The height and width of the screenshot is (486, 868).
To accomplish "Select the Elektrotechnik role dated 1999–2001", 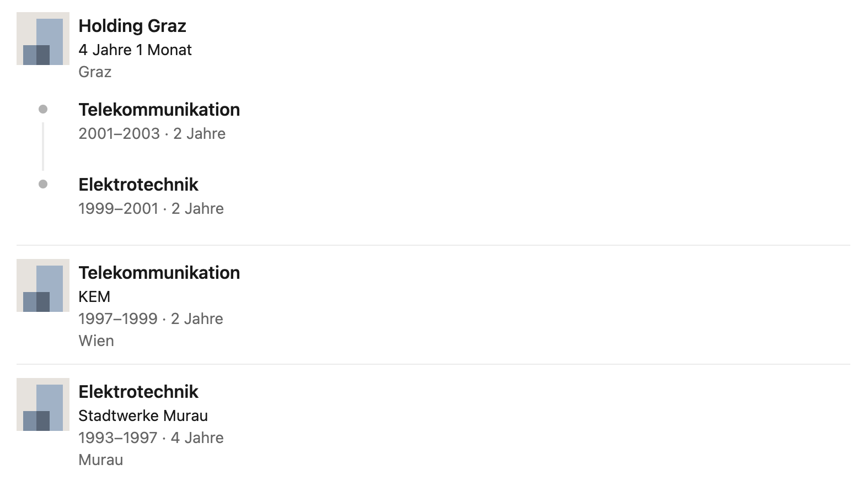I will click(138, 185).
